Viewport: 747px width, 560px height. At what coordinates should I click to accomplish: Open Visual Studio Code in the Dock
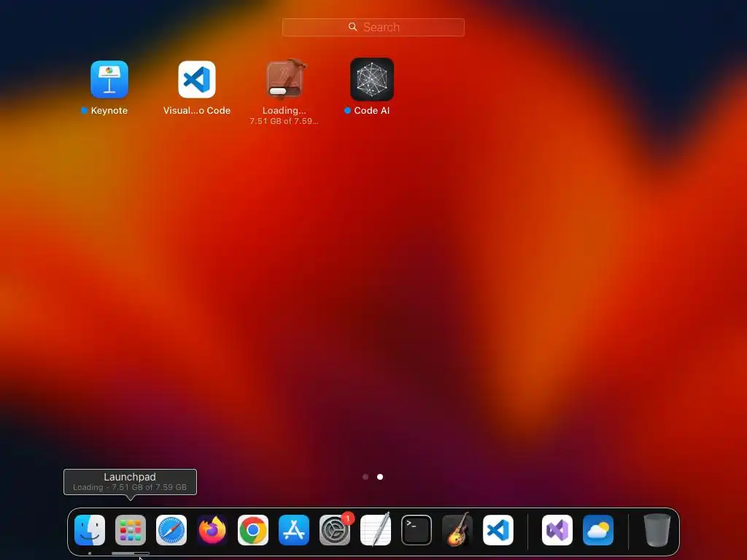(x=498, y=530)
